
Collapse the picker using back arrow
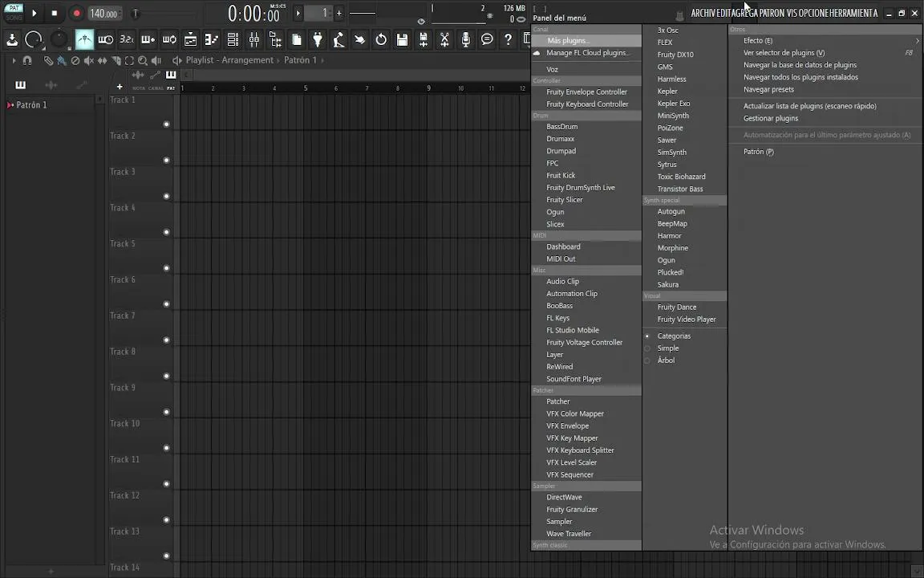(x=185, y=75)
